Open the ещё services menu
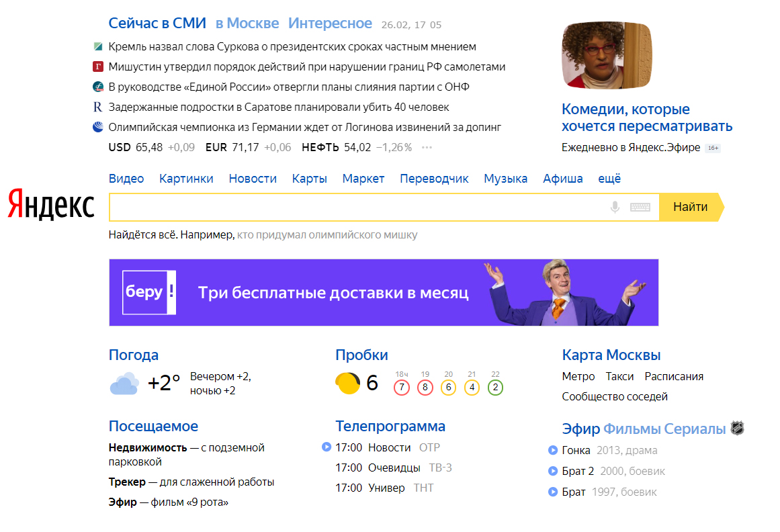780x532 pixels. tap(609, 179)
